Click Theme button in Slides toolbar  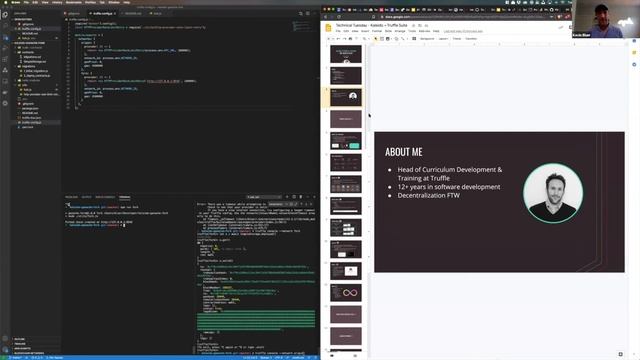[457, 39]
